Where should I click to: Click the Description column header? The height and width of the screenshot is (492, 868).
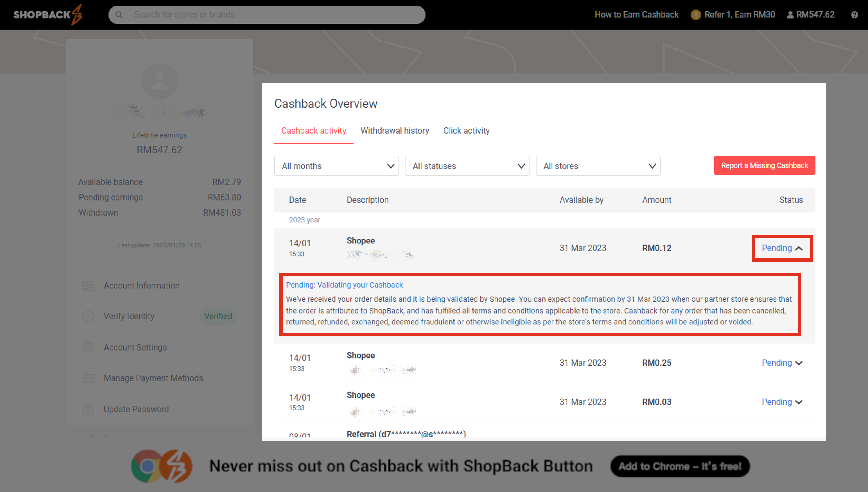(367, 200)
